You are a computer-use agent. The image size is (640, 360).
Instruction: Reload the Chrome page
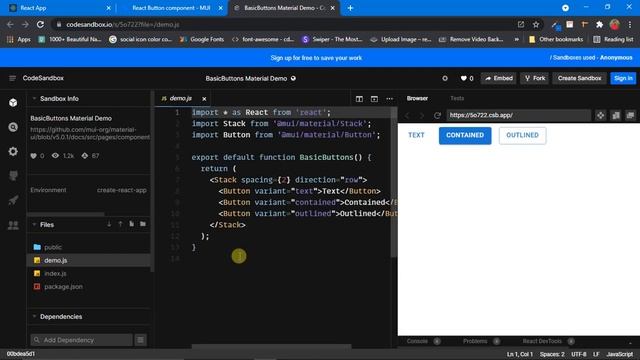tap(40, 24)
